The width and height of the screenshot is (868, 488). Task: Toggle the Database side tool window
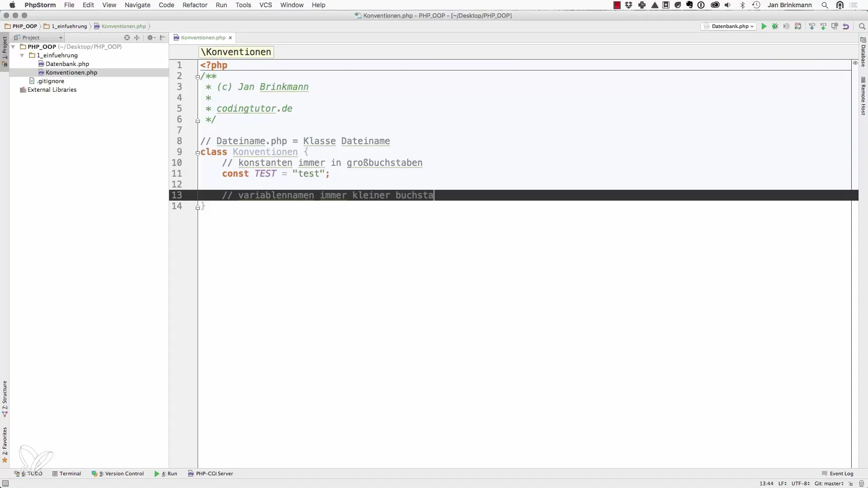point(863,52)
